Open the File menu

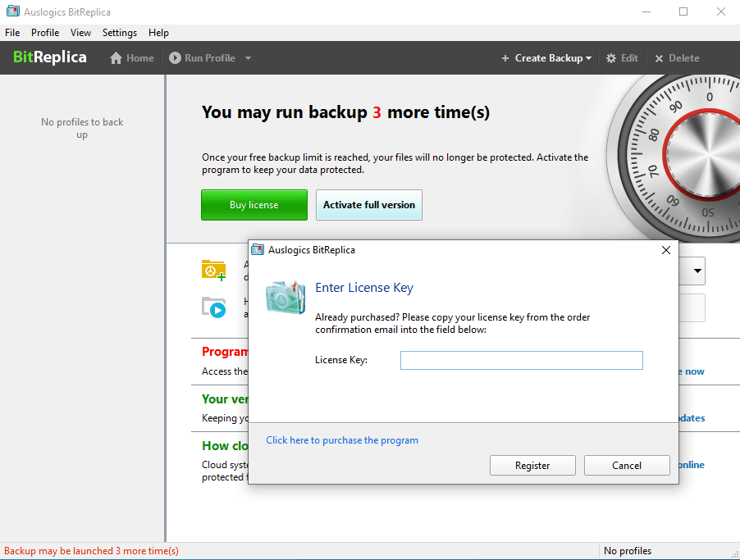click(x=12, y=33)
